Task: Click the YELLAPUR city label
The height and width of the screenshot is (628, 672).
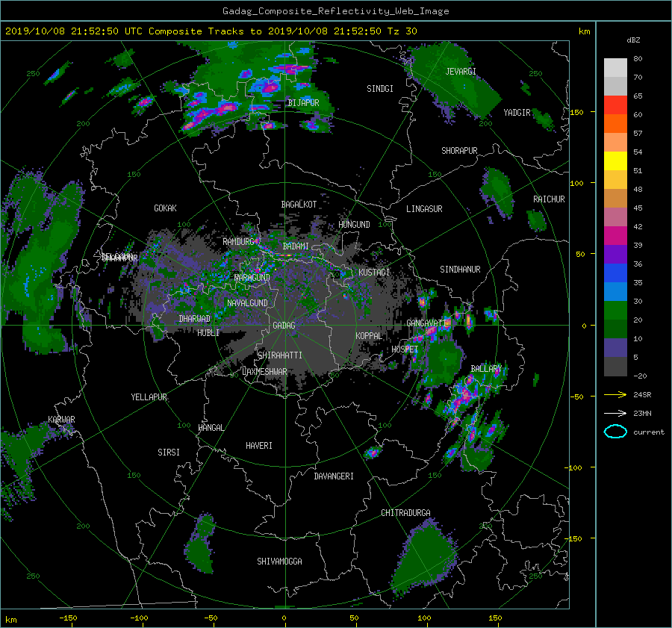Action: 149,397
